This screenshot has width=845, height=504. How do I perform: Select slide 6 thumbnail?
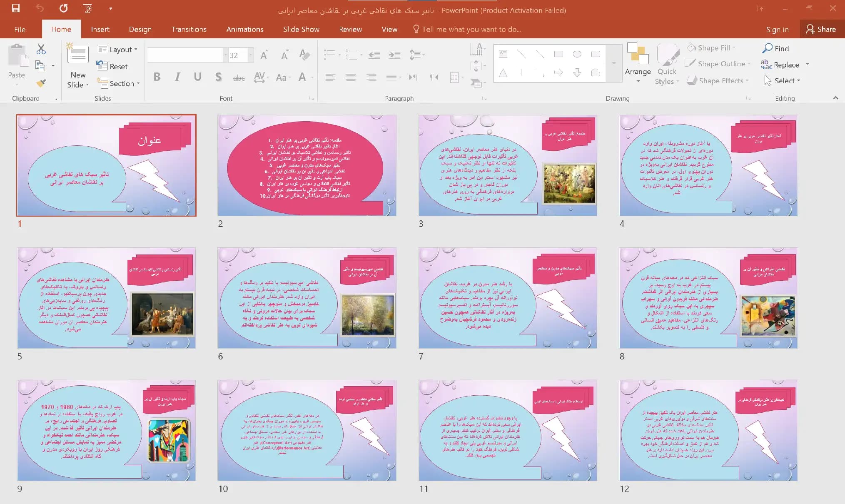pyautogui.click(x=307, y=298)
